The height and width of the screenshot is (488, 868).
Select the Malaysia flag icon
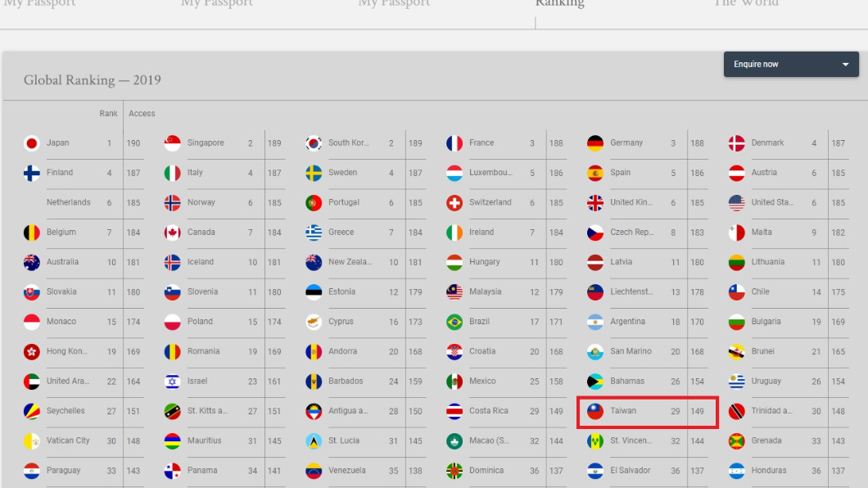click(x=454, y=291)
